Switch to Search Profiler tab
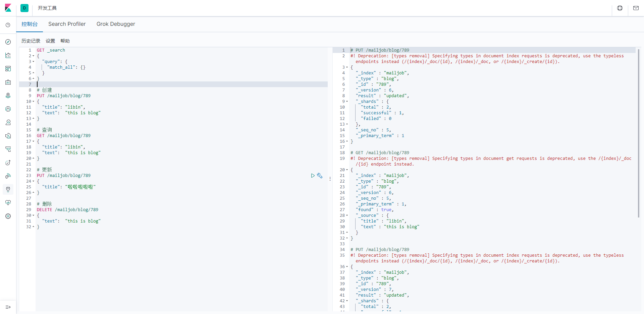Viewport: 644px width, 314px height. coord(67,24)
